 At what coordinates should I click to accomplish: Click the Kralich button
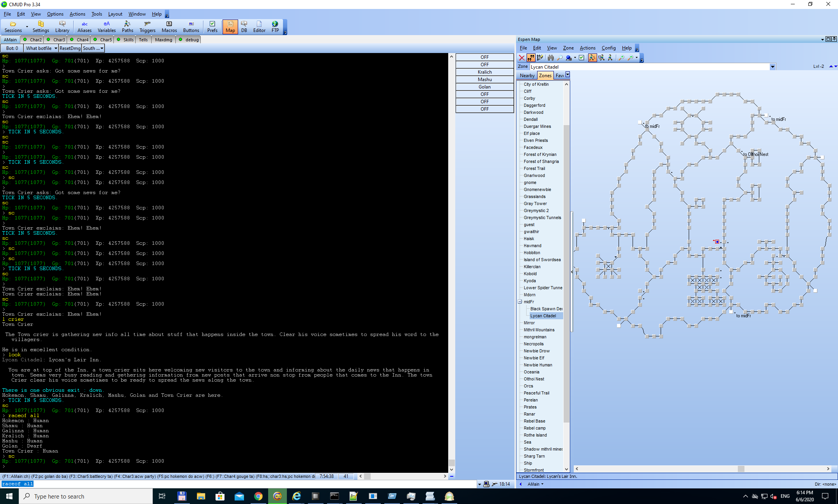pyautogui.click(x=484, y=72)
